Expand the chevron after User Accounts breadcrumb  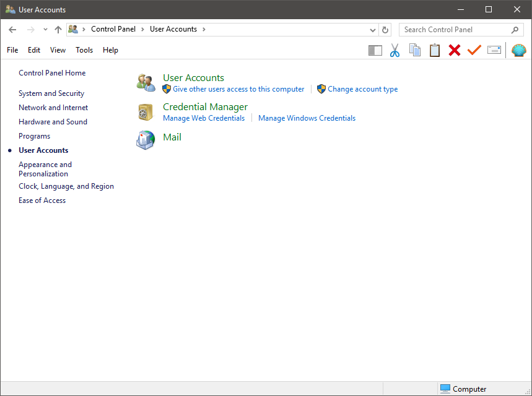point(204,30)
